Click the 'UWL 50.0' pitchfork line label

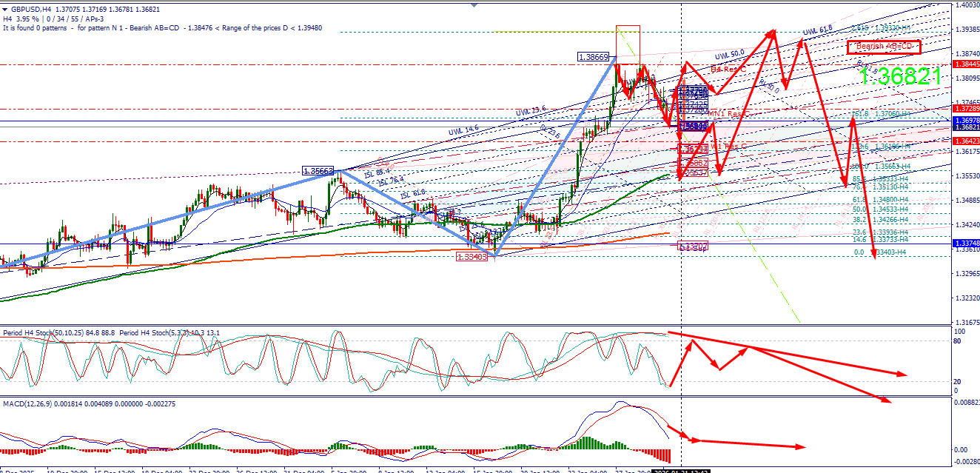coord(729,54)
